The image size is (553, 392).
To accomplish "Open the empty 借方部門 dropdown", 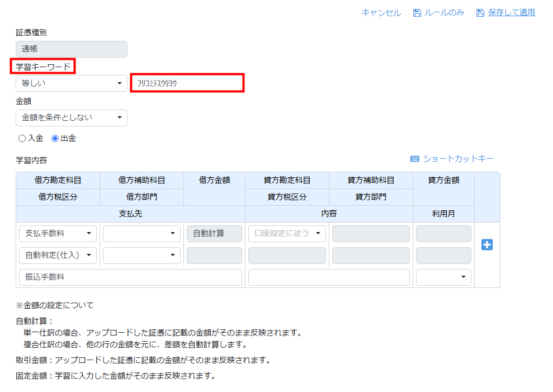I will 141,255.
